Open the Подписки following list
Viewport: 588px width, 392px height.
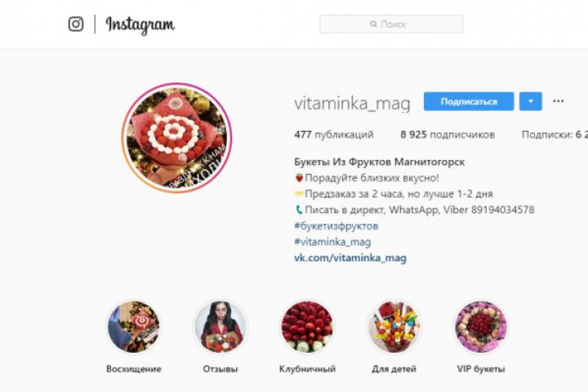pyautogui.click(x=555, y=135)
